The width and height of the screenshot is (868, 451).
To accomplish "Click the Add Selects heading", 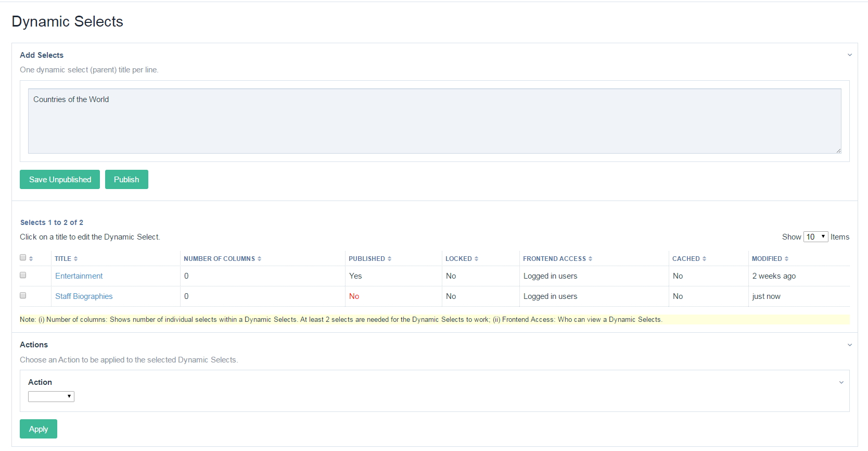I will click(42, 55).
